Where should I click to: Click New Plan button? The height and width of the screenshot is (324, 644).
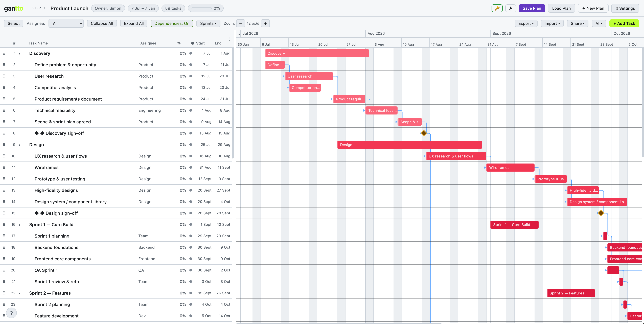(x=593, y=8)
